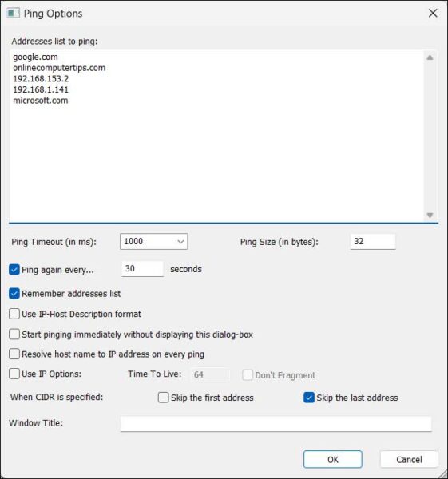
Task: Click the 192.168.1.141 address line
Action: click(x=41, y=89)
